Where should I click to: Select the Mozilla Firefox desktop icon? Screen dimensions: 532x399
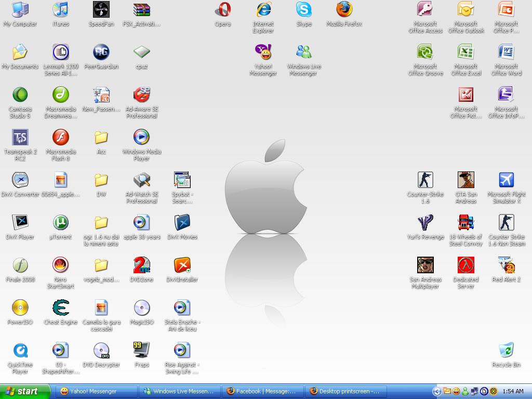pos(344,10)
